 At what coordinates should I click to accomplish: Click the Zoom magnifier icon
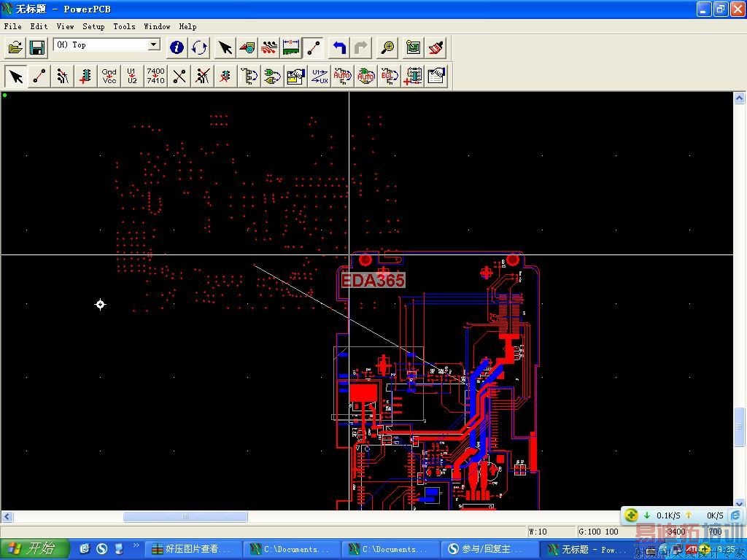[x=388, y=48]
